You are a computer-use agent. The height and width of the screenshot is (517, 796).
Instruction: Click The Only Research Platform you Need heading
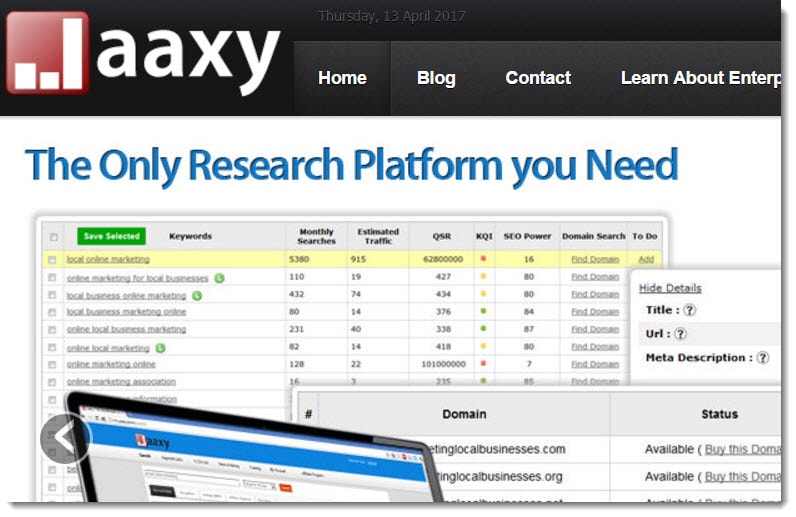point(351,166)
